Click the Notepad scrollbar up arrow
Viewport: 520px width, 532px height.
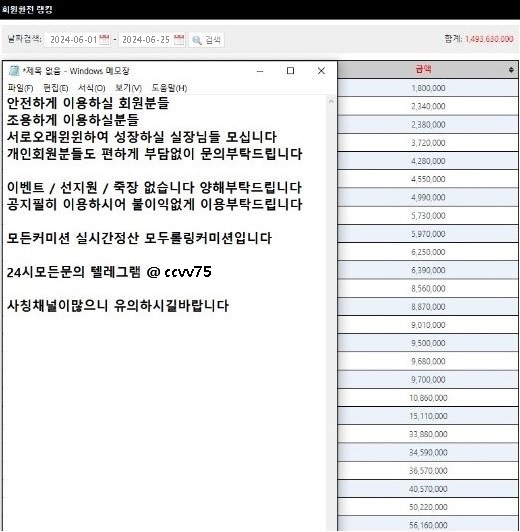(x=331, y=101)
